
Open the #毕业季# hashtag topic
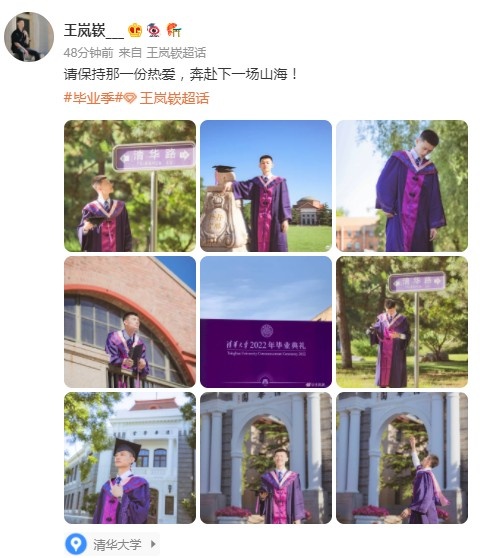(94, 98)
